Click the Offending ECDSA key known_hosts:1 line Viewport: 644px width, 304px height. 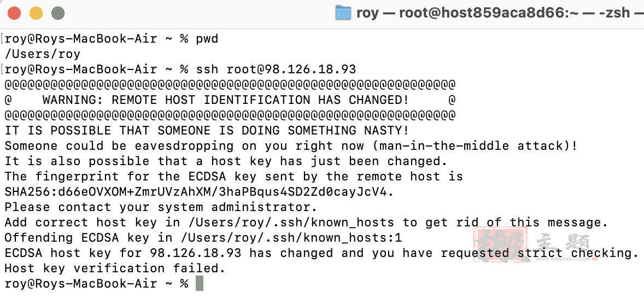(x=203, y=237)
